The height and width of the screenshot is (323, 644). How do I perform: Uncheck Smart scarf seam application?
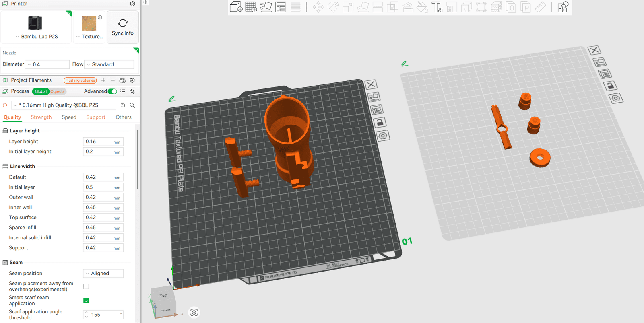coord(86,300)
